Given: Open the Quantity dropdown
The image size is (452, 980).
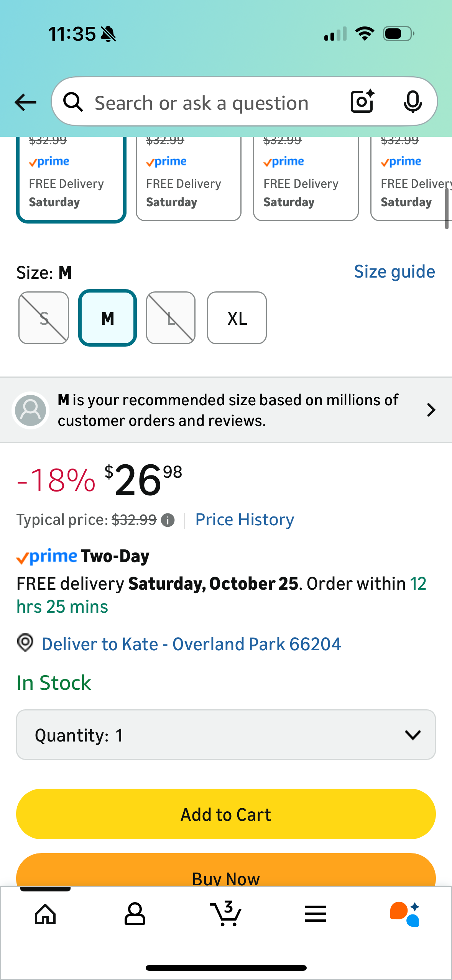Looking at the screenshot, I should 226,735.
